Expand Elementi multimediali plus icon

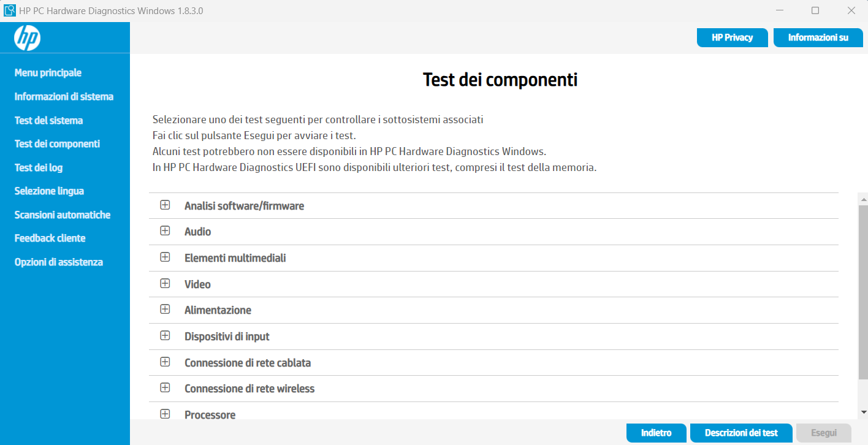click(165, 257)
